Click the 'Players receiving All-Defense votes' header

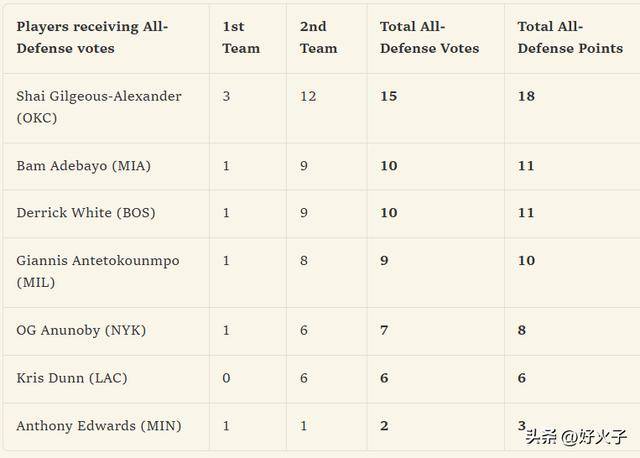[92, 38]
